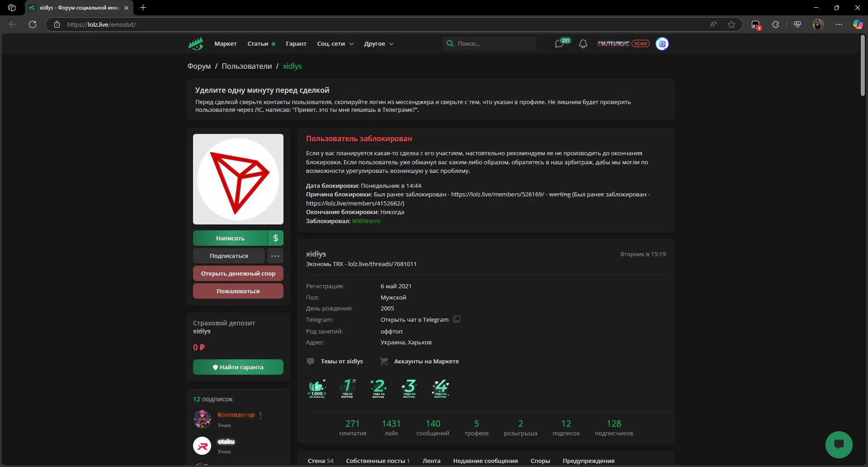
Task: Click the 4 years on forum trophy
Action: click(440, 388)
